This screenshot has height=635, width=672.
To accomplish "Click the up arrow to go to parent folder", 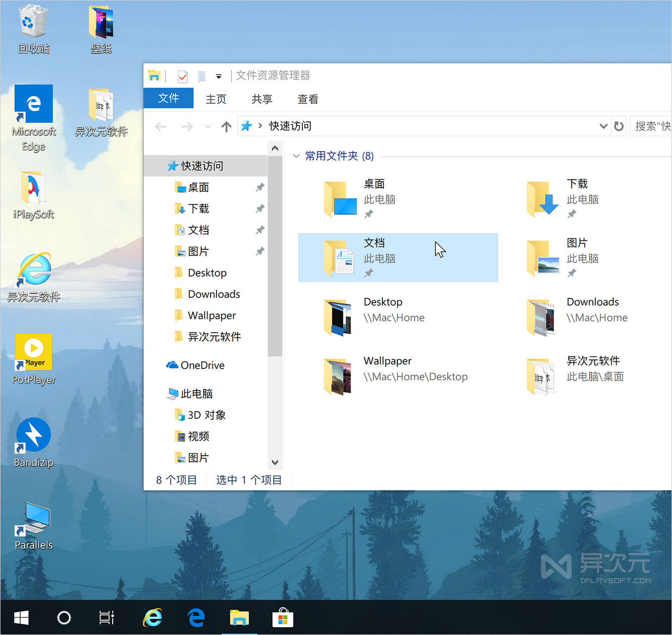I will pos(226,126).
